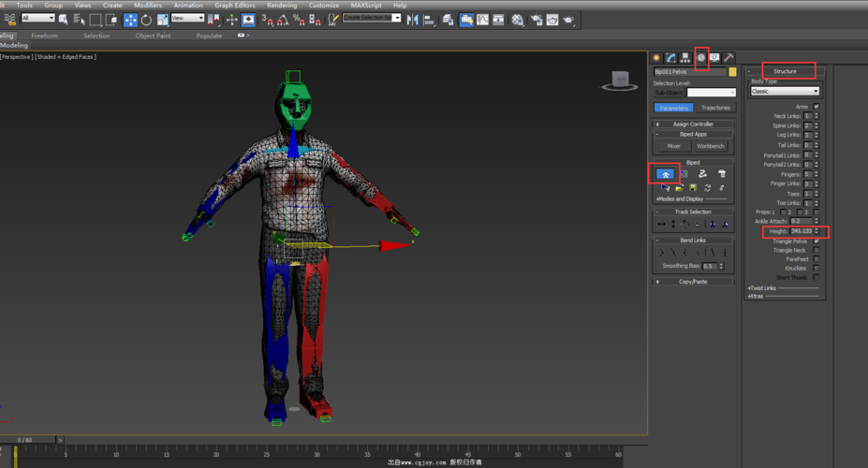Open the Graph Editors menu
The width and height of the screenshot is (868, 468).
[x=235, y=6]
